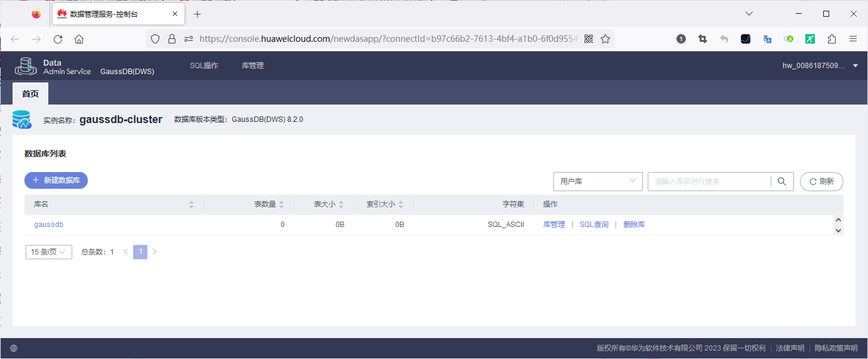The width and height of the screenshot is (868, 359).
Task: Click the search magnifier button
Action: [782, 182]
